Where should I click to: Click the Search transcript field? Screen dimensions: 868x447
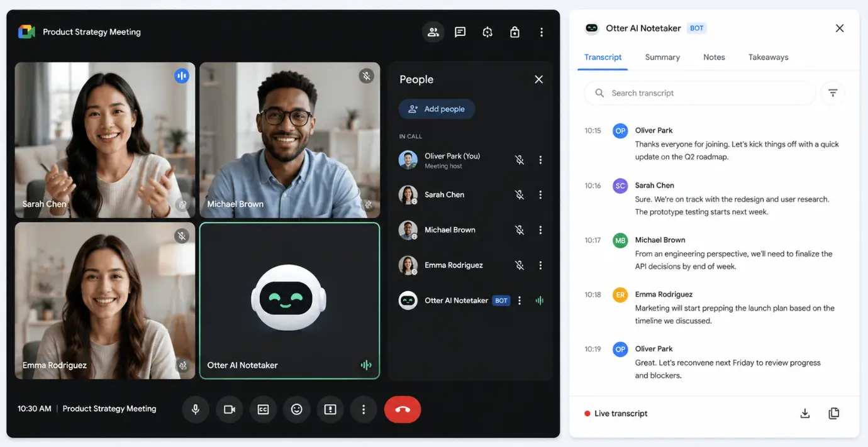(x=700, y=93)
